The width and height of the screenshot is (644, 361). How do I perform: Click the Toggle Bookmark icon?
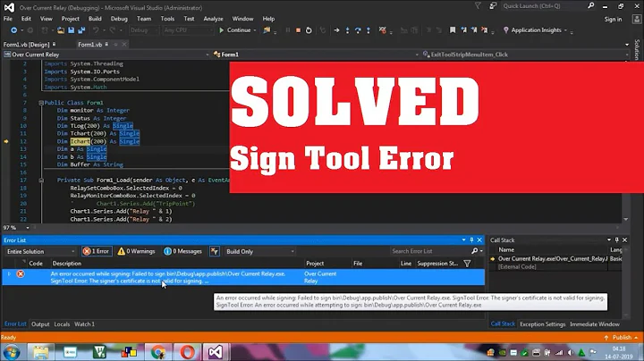click(453, 30)
